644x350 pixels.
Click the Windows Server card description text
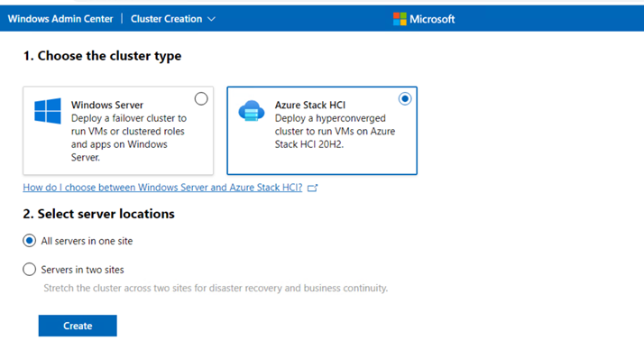click(x=129, y=138)
